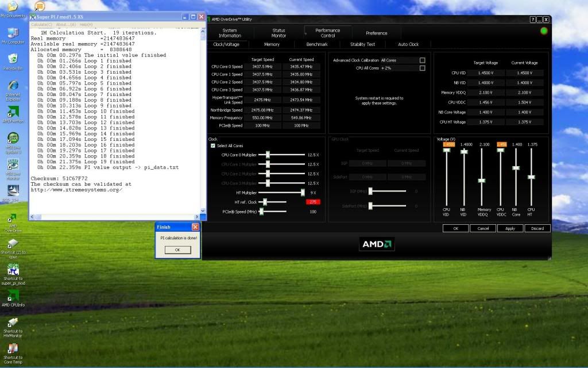
Task: Select the Benchmark sub-tab
Action: [x=317, y=44]
